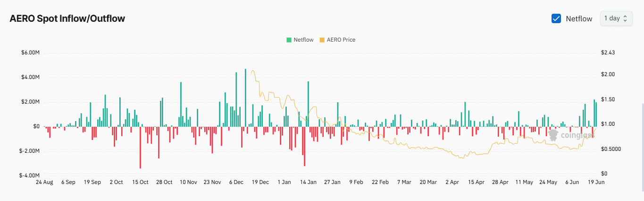
Task: Click the 28 Oct date label
Action: (164, 182)
